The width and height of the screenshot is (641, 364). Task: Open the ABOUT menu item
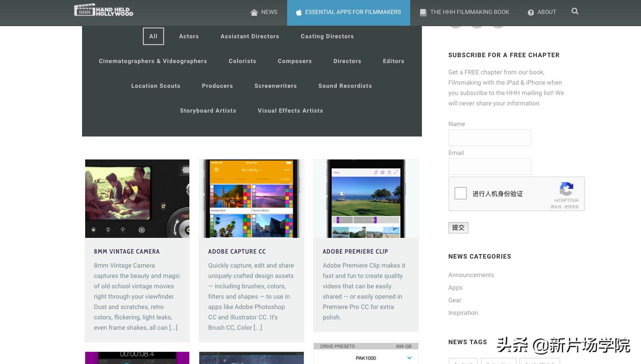point(542,12)
